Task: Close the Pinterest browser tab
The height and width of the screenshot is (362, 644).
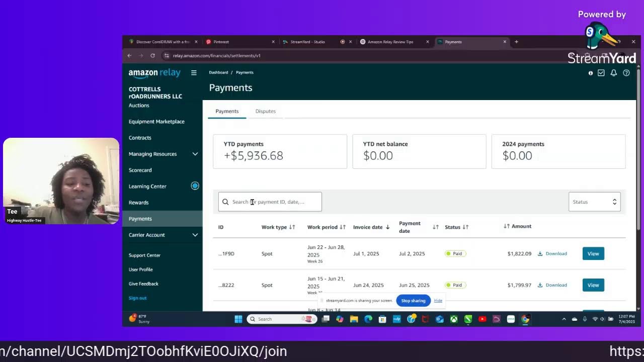Action: coord(273,42)
